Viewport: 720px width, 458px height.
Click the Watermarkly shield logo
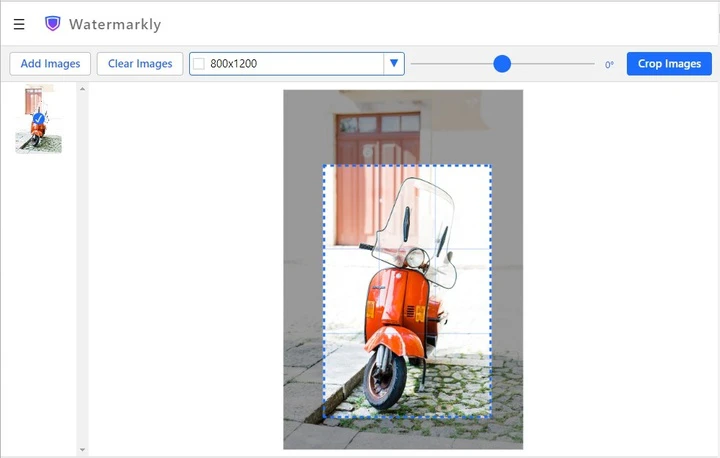52,24
